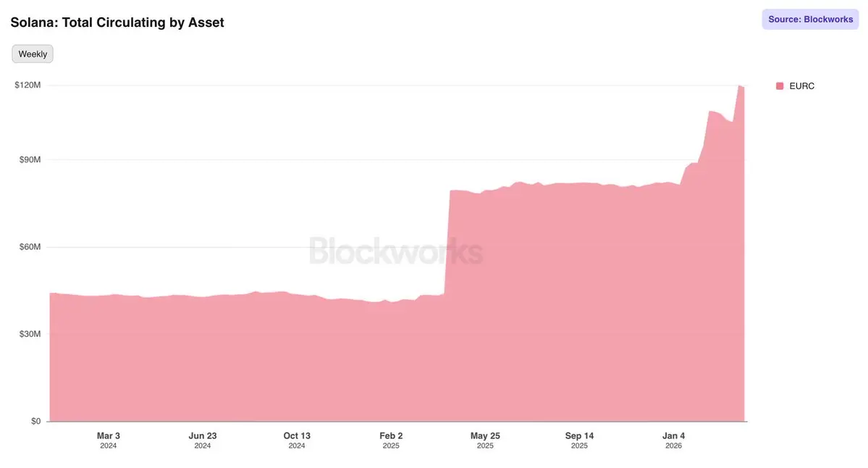Click the sharp EURC step-up before May 2025
Viewport: 868px width, 468px height.
[x=447, y=242]
